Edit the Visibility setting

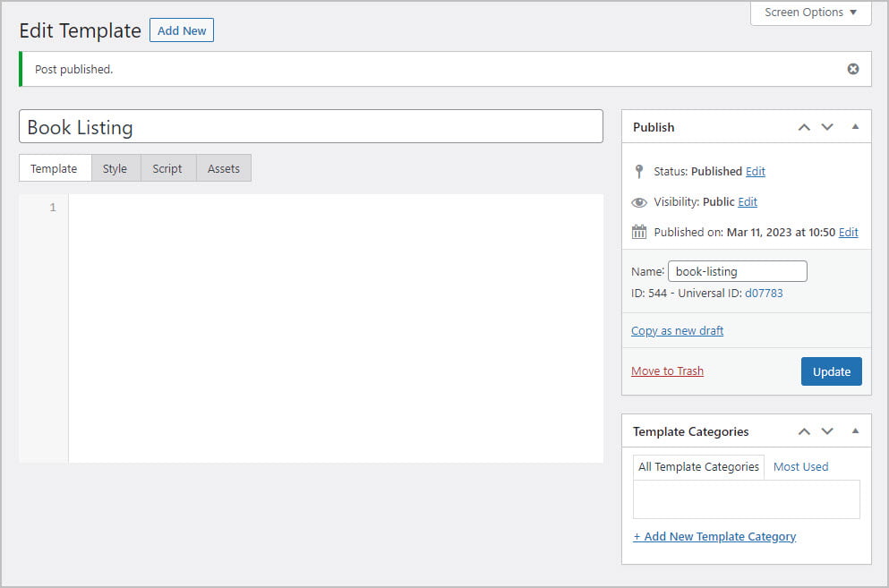tap(748, 202)
